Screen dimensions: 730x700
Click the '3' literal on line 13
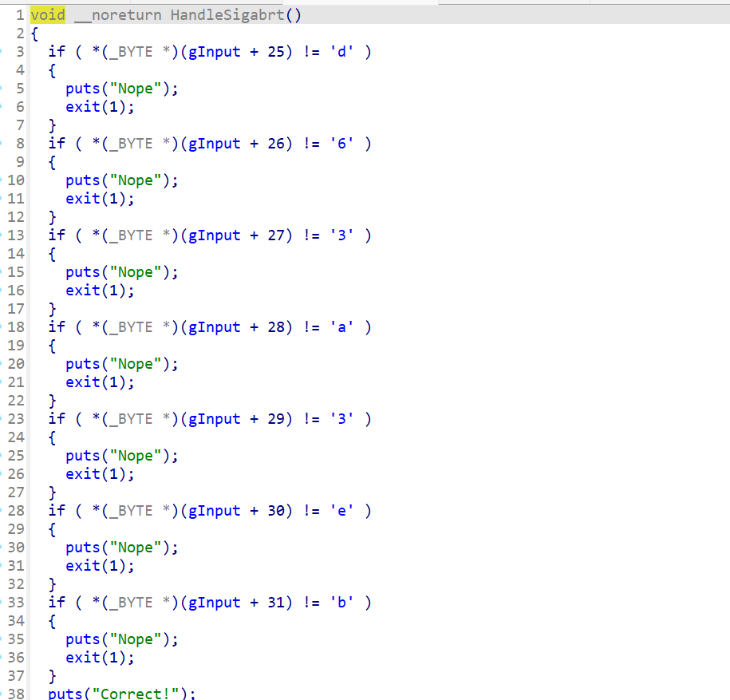click(x=342, y=235)
